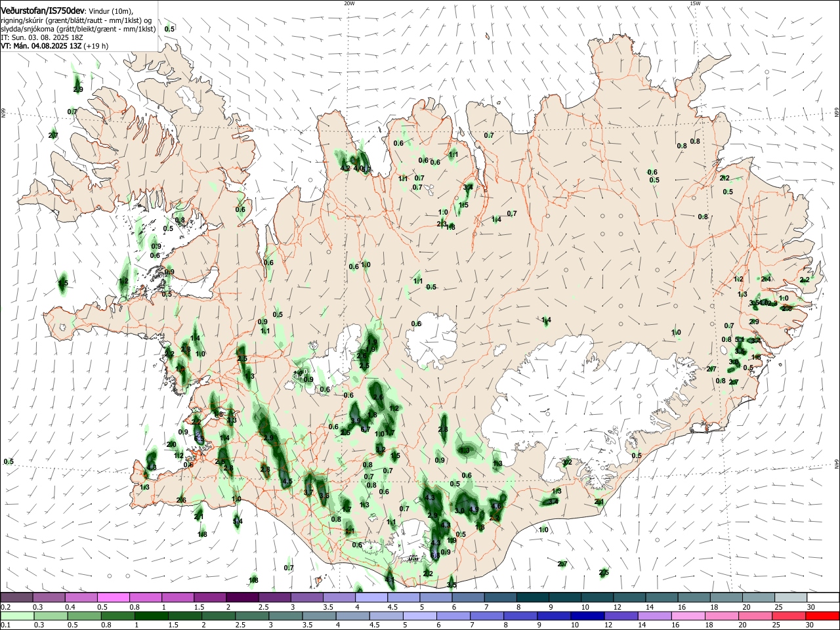
Task: Select lower-row green swatch between 0.5 and 0.8
Action: (x=84, y=616)
